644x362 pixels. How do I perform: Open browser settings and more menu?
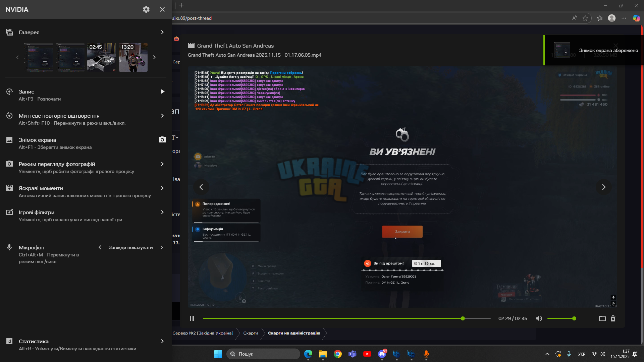tap(624, 18)
